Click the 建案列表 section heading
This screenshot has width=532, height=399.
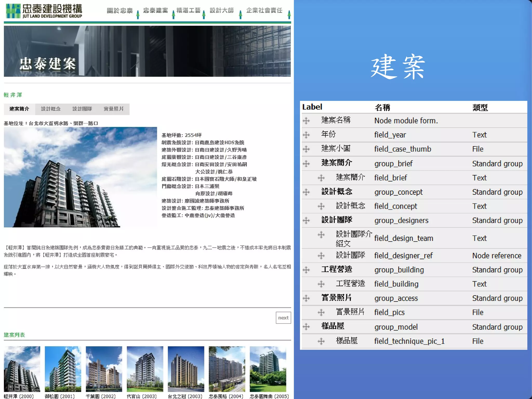pyautogui.click(x=15, y=335)
